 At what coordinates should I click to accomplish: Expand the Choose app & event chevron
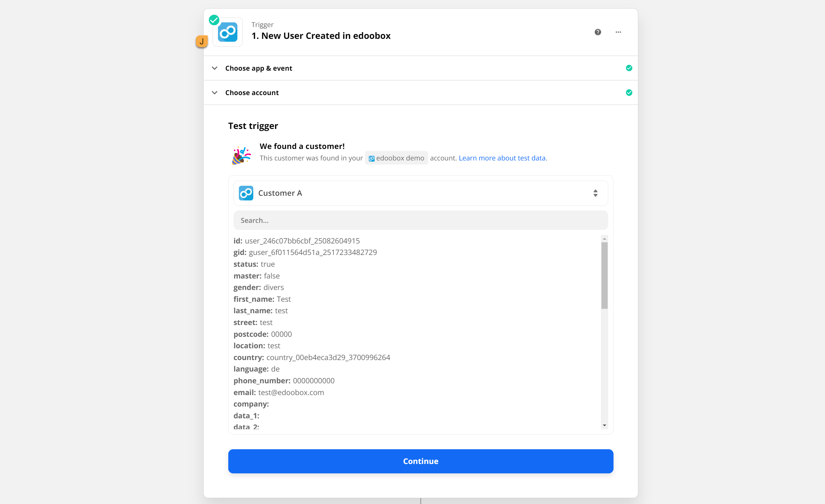pyautogui.click(x=215, y=68)
